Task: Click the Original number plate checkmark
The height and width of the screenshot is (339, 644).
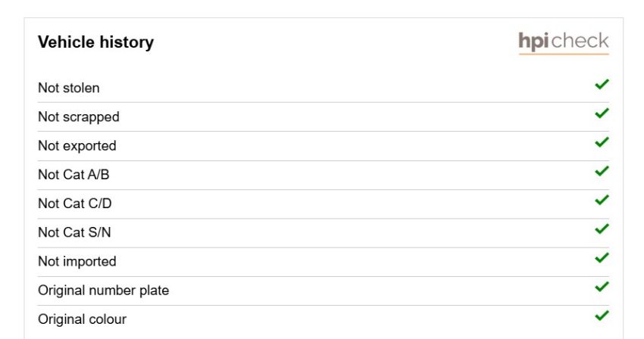Action: (602, 287)
